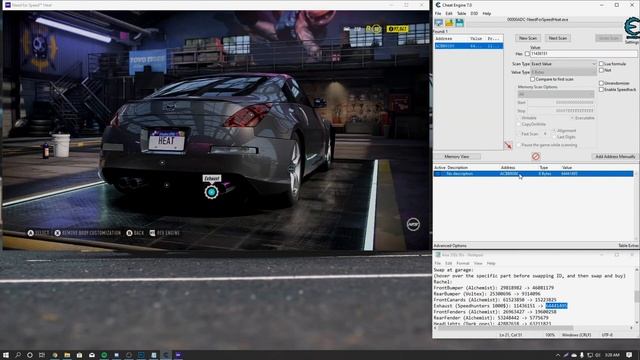Click the Windows Start button

click(x=6, y=355)
